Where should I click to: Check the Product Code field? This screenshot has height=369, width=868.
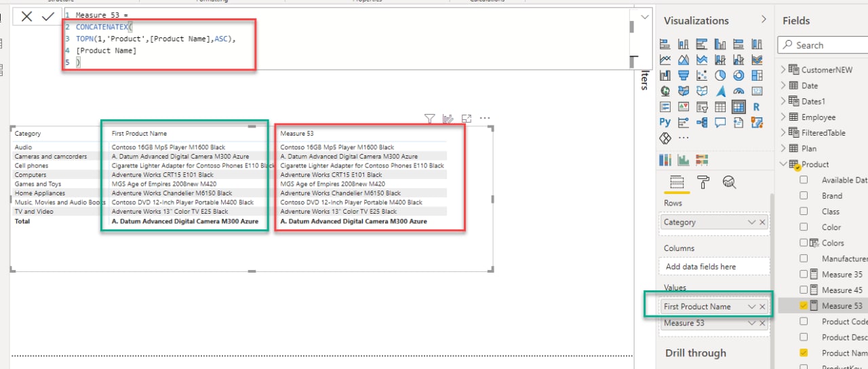804,322
